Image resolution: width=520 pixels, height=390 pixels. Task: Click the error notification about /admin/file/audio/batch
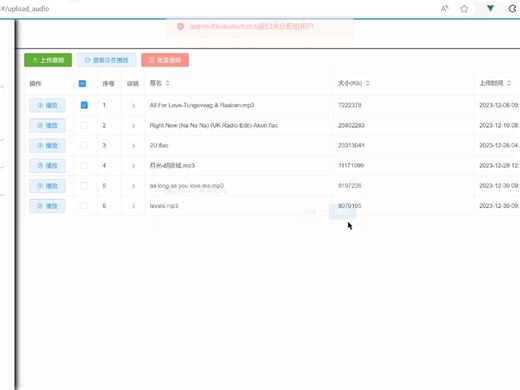[260, 27]
